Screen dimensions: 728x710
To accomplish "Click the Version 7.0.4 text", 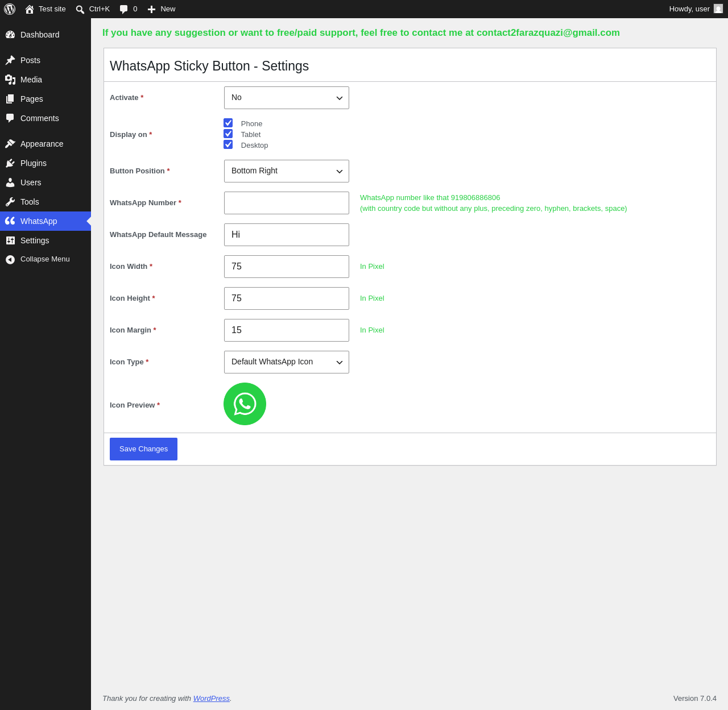I will (x=695, y=699).
